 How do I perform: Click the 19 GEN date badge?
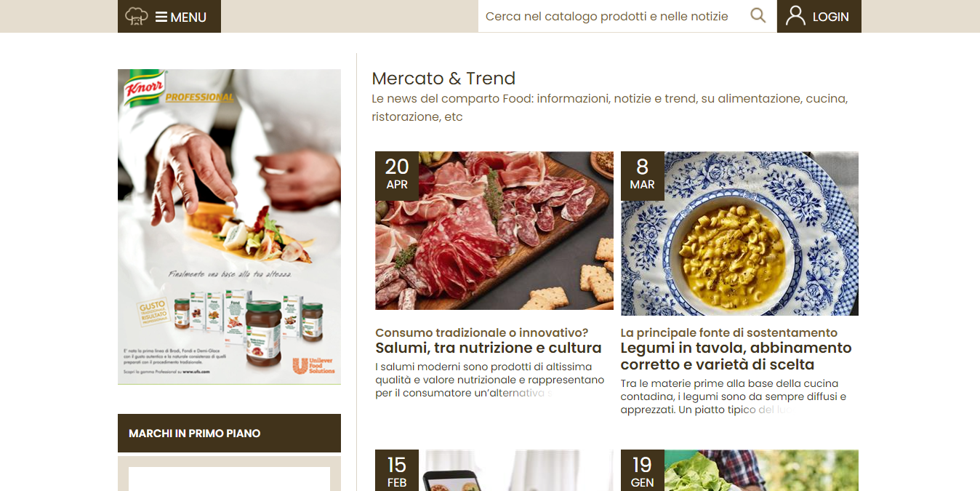coord(643,470)
